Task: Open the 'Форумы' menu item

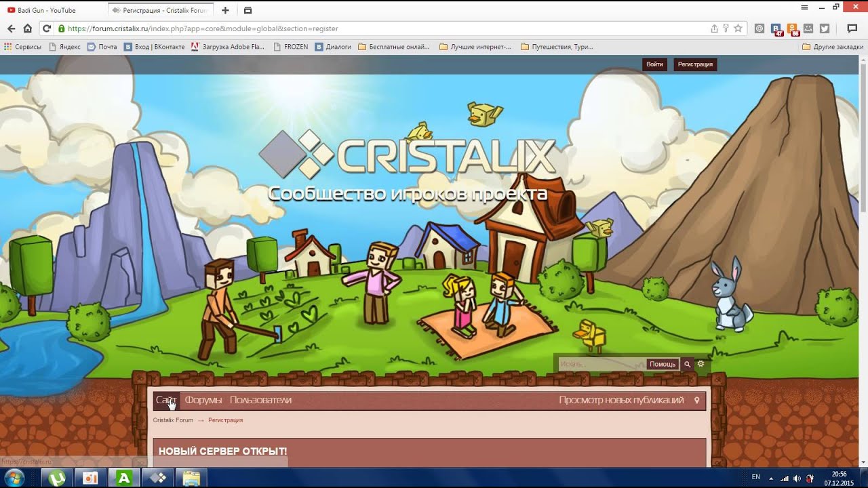Action: point(203,400)
